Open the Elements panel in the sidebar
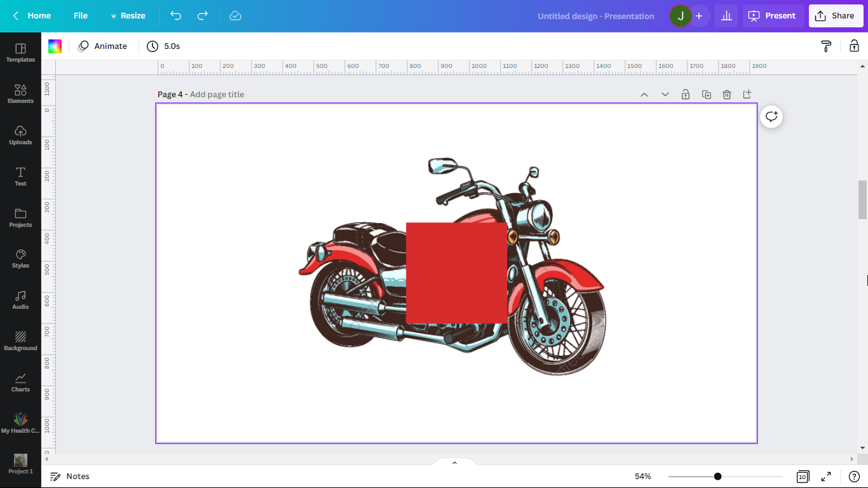Viewport: 868px width, 488px height. coord(20,93)
